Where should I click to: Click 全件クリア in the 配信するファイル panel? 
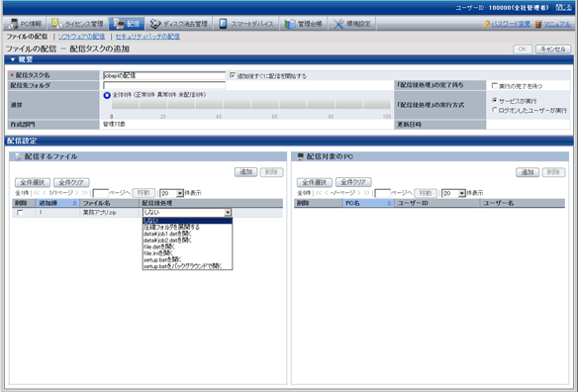point(71,182)
